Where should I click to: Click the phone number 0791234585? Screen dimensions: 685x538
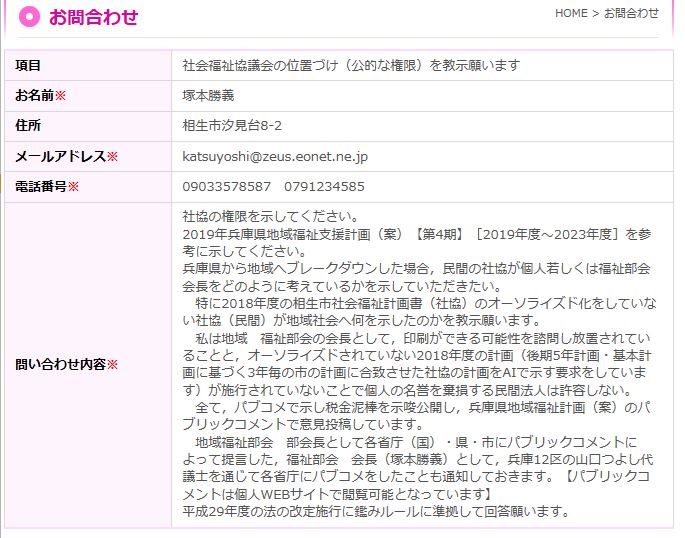pyautogui.click(x=324, y=186)
